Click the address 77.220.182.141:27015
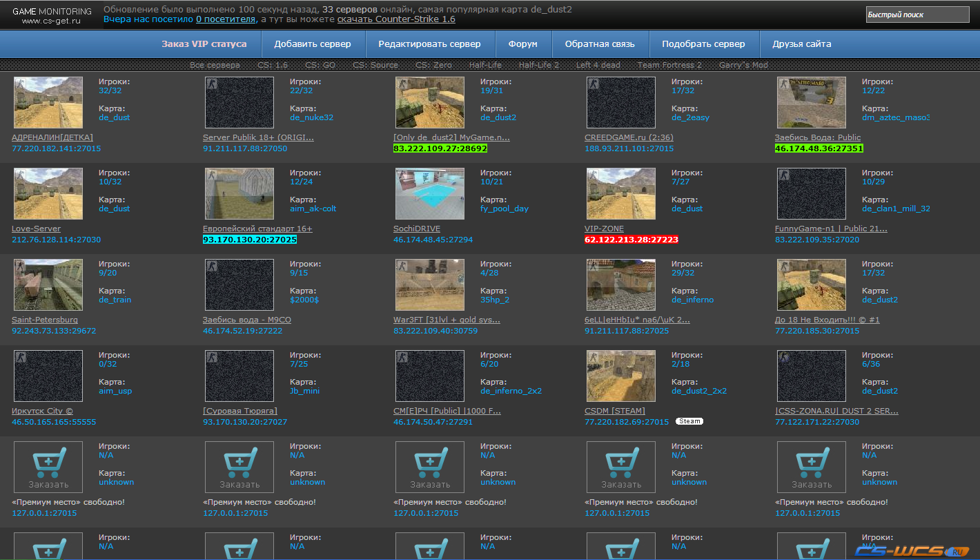Viewport: 980px width, 560px height. click(57, 148)
